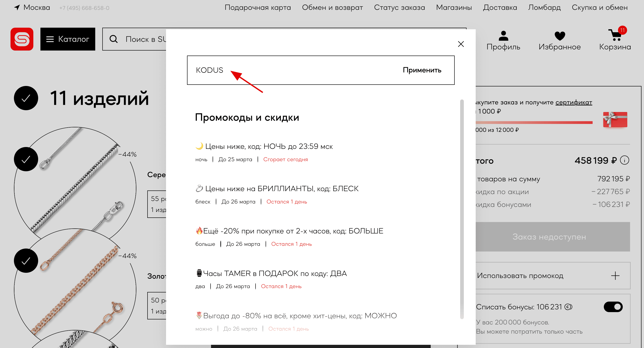Screen dimensions: 644x348
Task: Deselect all items via 11 изделий checkmark
Action: [x=26, y=98]
